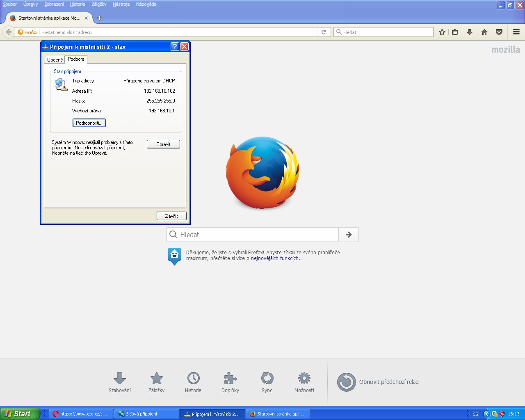The width and height of the screenshot is (525, 420).
Task: Click Obnovit předchozí relaci text
Action: [389, 382]
